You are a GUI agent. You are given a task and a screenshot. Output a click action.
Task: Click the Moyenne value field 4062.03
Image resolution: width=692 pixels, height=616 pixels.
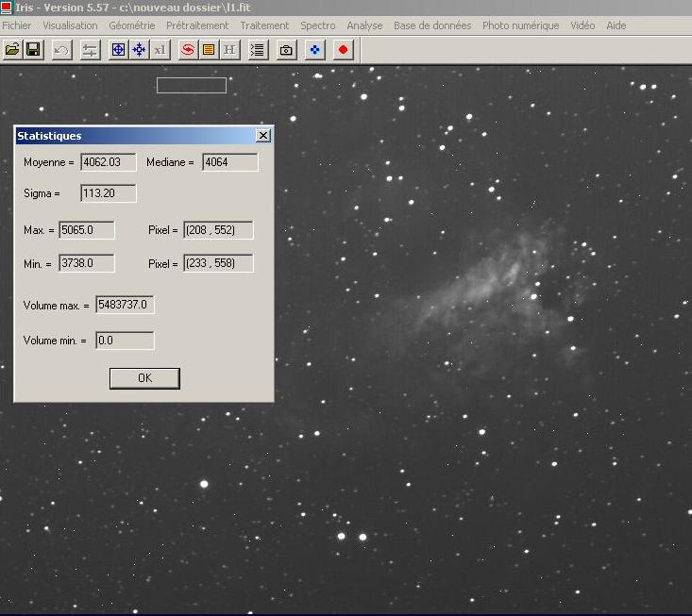(109, 162)
